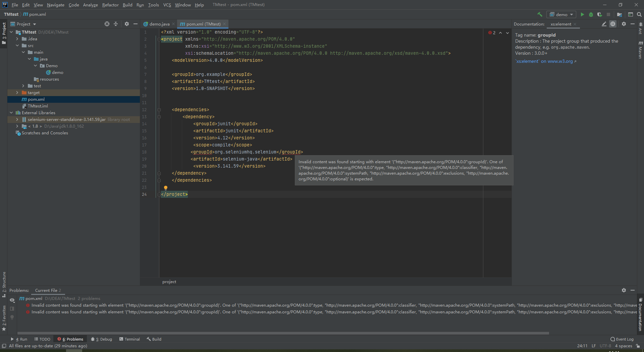The width and height of the screenshot is (644, 352).
Task: Click 24:11 caret position indicator
Action: (582, 346)
